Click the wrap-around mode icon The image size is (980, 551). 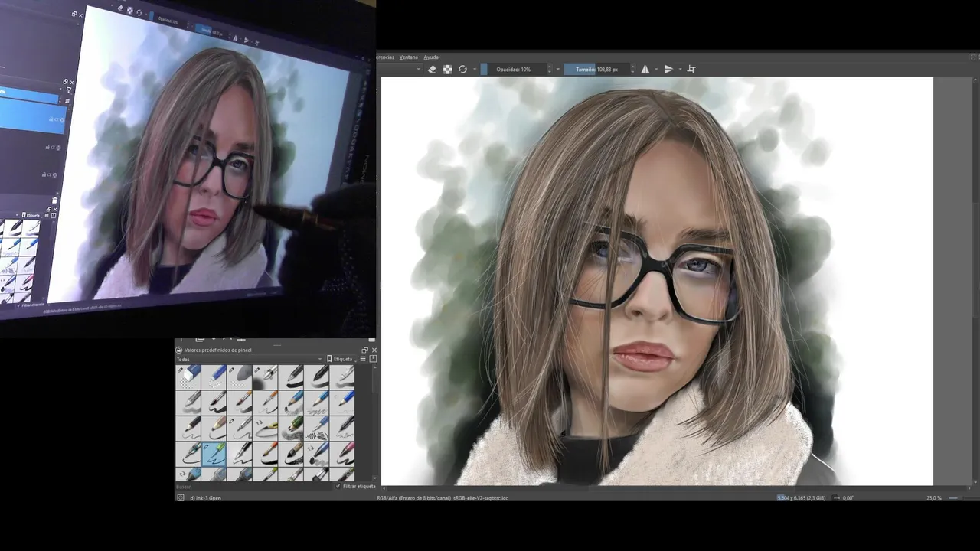click(x=691, y=69)
